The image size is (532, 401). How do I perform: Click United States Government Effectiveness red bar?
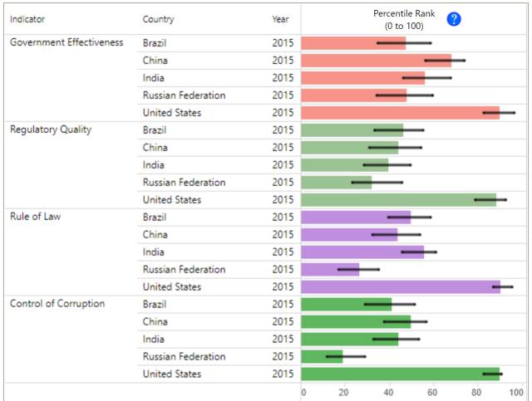(x=401, y=113)
